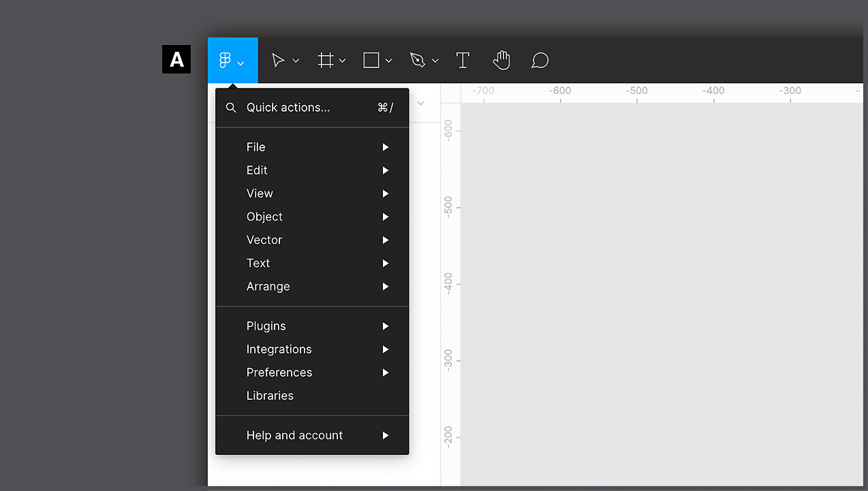Select the Pen tool
The image size is (868, 491).
click(418, 60)
